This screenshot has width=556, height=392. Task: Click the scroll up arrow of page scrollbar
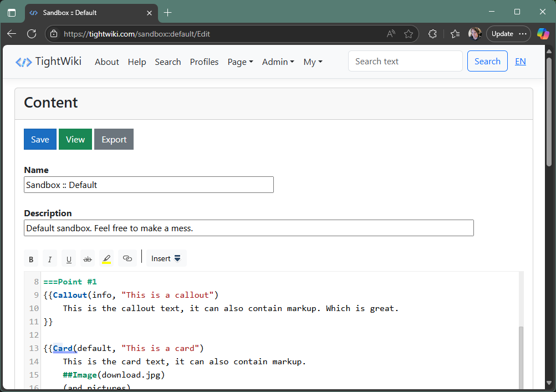click(x=549, y=51)
